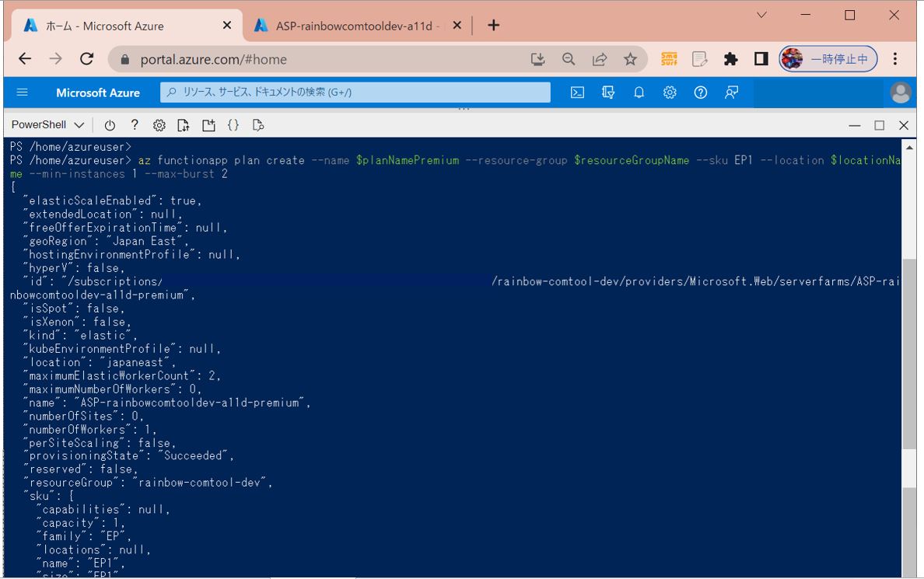Open a new Cloud Shell session
The image size is (924, 579).
(x=208, y=125)
